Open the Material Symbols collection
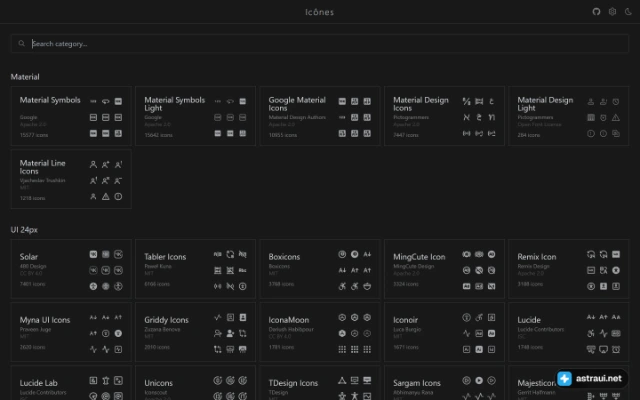This screenshot has height=400, width=640. 71,116
